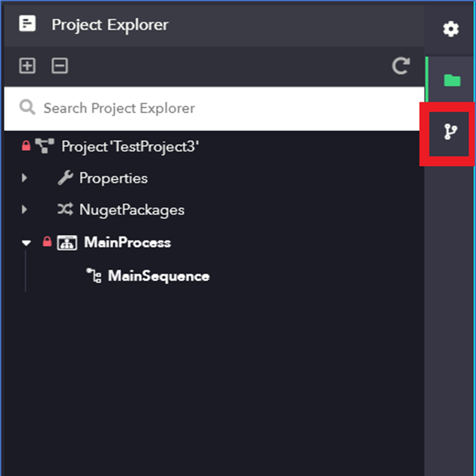Click the wrench icon next to Properties
Viewport: 476px width, 476px height.
click(65, 178)
